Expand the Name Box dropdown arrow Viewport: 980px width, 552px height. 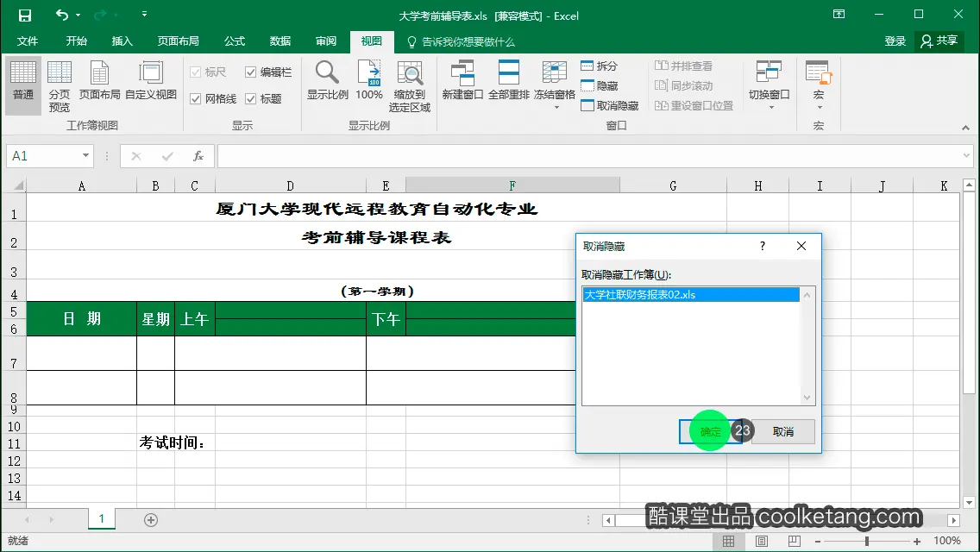[85, 155]
